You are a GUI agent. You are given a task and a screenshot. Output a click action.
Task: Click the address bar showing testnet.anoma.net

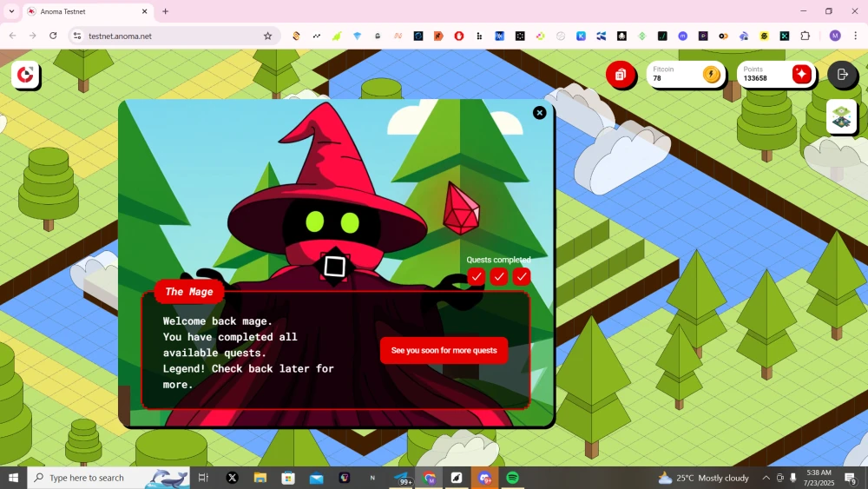pyautogui.click(x=165, y=36)
